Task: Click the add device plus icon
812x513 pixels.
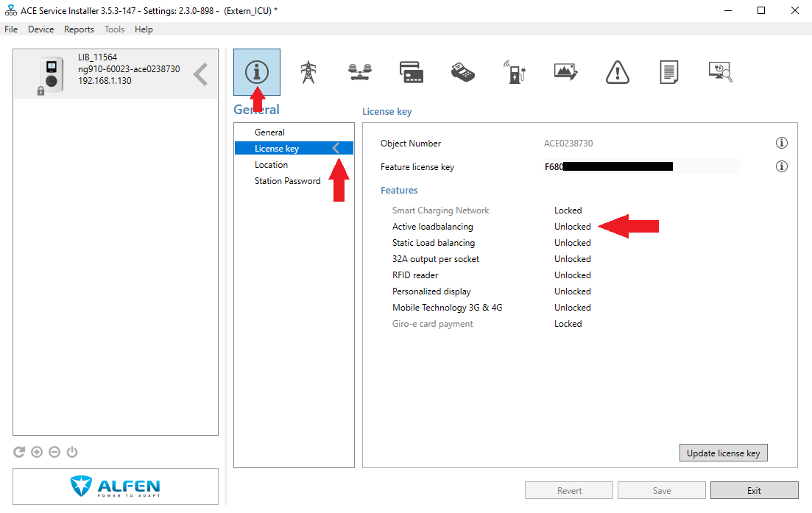Action: coord(37,452)
